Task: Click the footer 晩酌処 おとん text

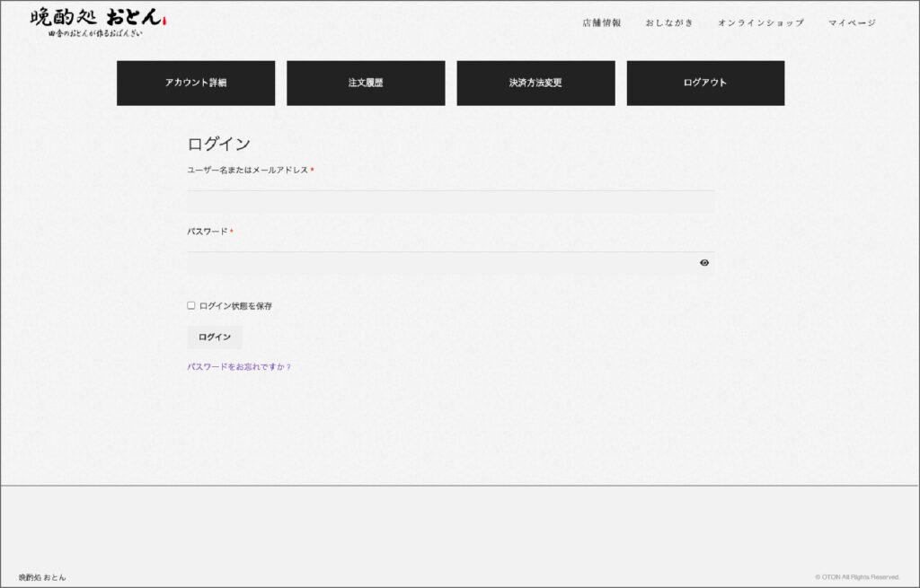Action: click(42, 577)
